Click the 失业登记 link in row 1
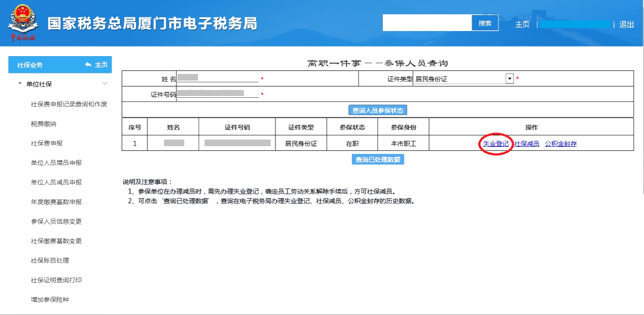This screenshot has width=644, height=315. [x=496, y=144]
